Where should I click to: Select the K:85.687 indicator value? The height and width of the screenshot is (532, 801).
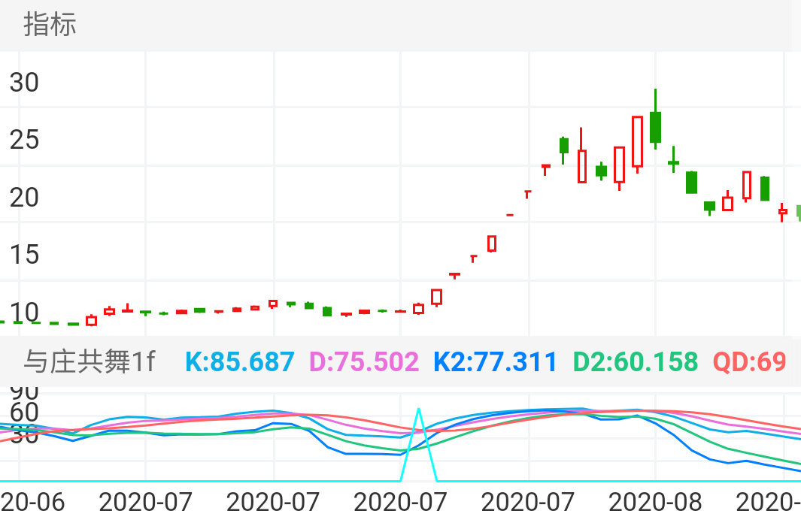tap(239, 362)
